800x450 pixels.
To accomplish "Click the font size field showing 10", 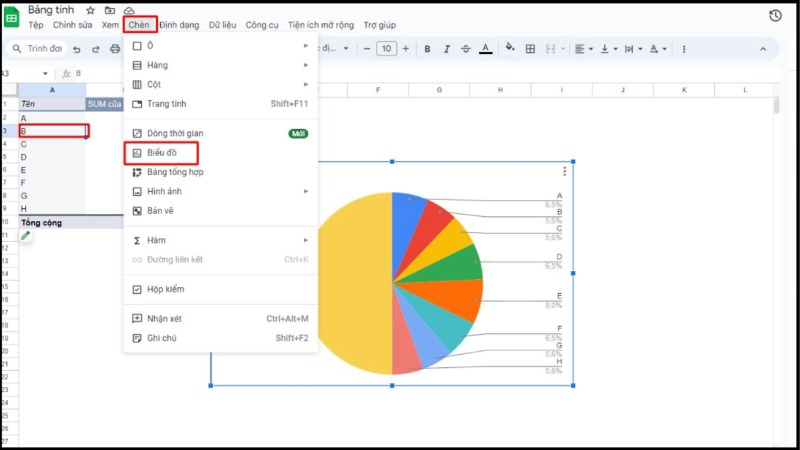I will 386,49.
